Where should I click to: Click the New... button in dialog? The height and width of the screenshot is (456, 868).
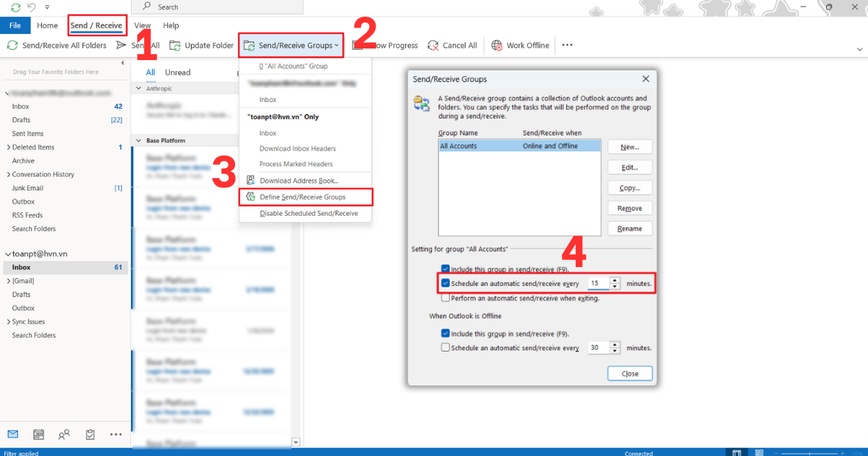629,147
